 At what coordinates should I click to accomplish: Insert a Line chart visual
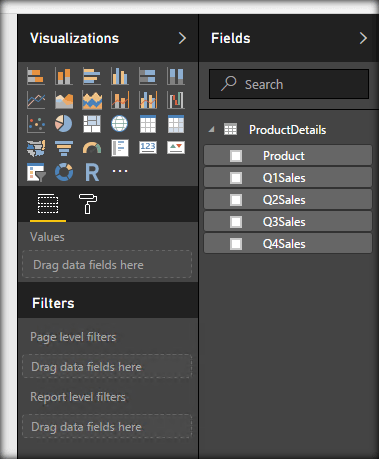click(x=36, y=100)
